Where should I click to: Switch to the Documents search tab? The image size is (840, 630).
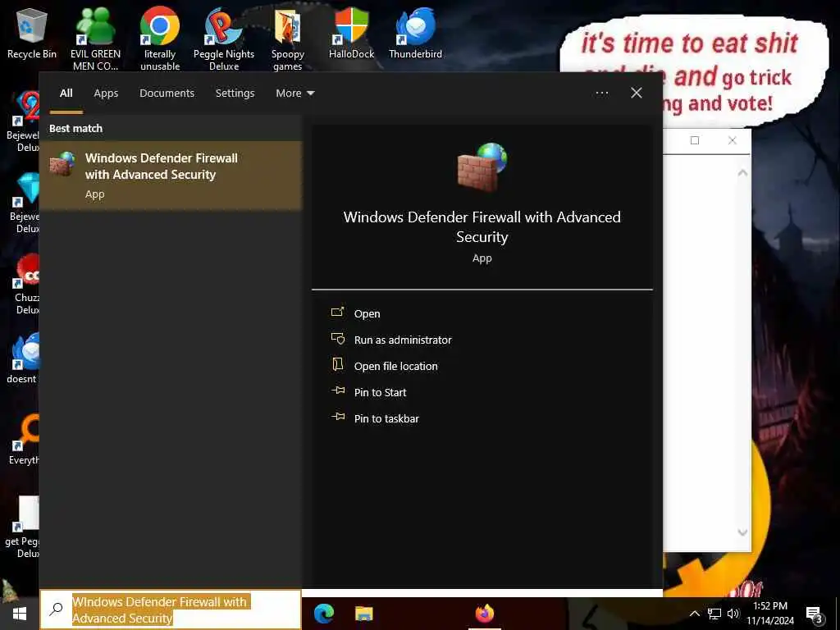tap(167, 94)
